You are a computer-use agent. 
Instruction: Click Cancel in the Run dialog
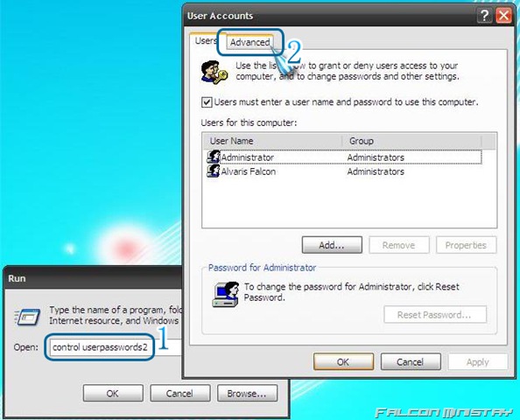pos(179,393)
